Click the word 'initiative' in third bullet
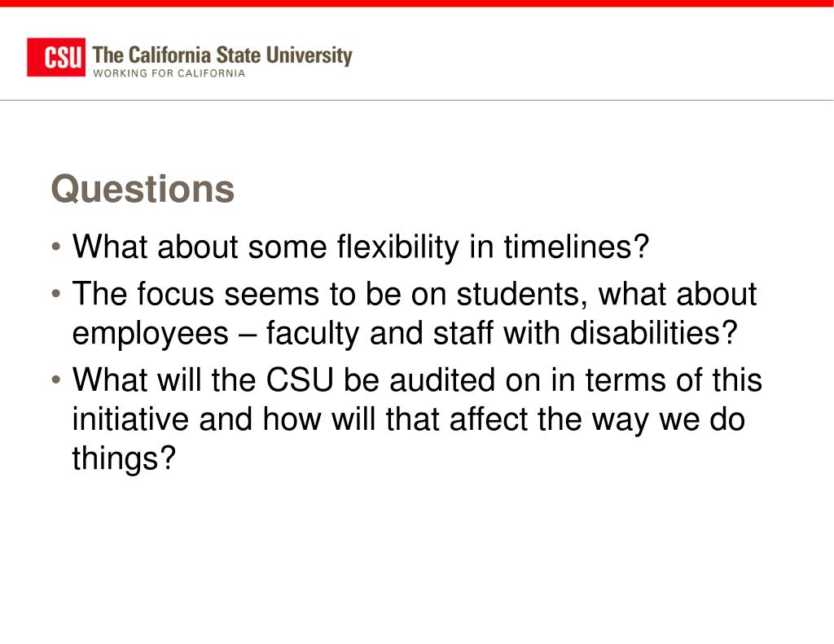 (x=130, y=419)
